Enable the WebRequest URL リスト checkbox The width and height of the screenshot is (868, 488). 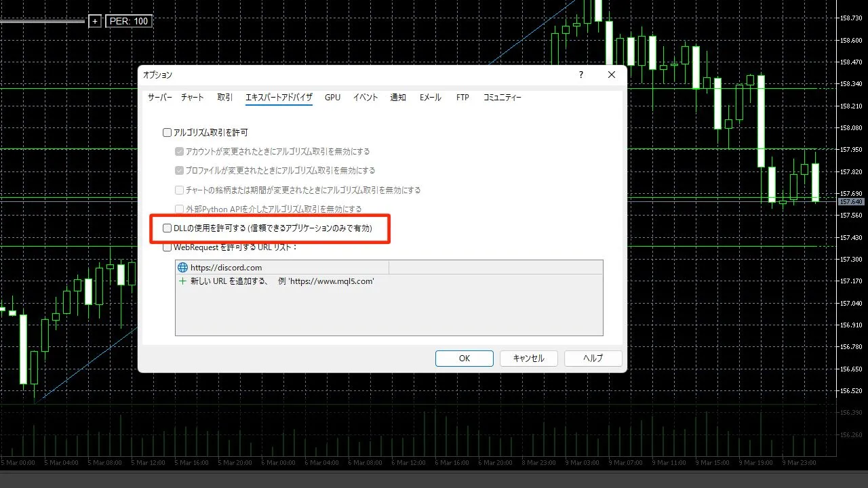167,247
